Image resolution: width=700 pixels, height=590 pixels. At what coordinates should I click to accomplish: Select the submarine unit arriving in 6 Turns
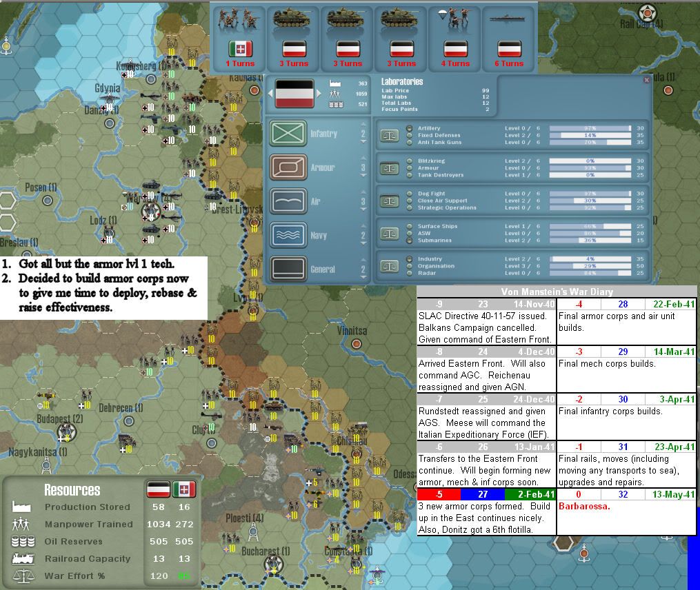(x=509, y=38)
